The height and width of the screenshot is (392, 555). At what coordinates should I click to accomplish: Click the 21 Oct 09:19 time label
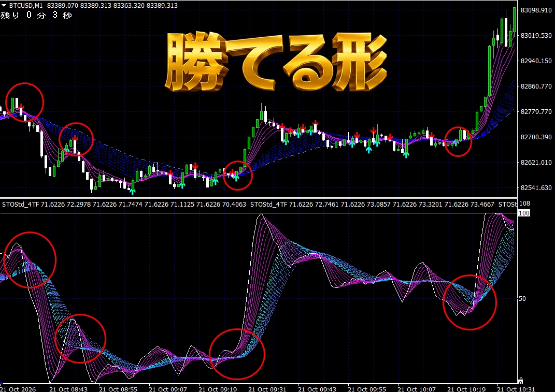click(218, 389)
